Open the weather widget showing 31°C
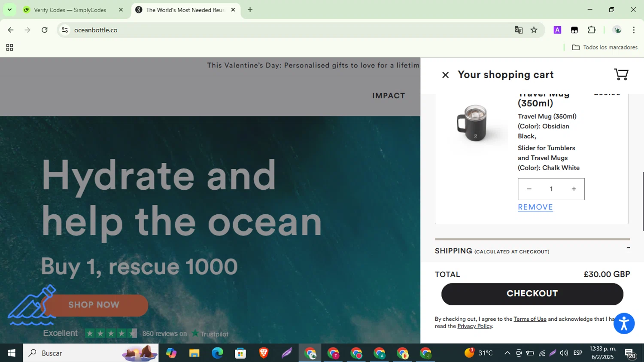The width and height of the screenshot is (644, 362). coord(478,353)
